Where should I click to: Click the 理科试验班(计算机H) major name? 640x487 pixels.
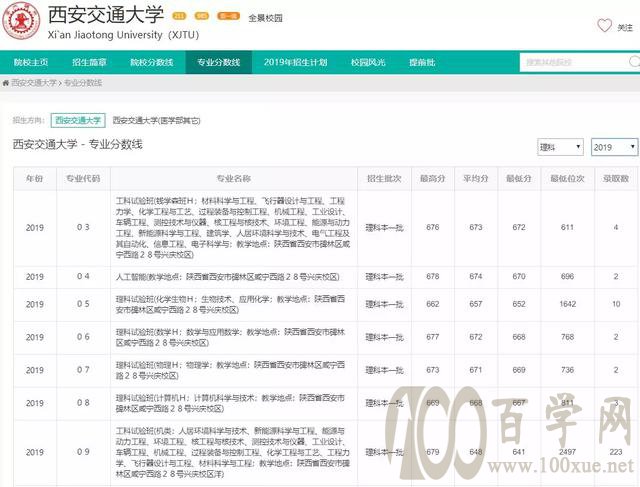point(231,403)
